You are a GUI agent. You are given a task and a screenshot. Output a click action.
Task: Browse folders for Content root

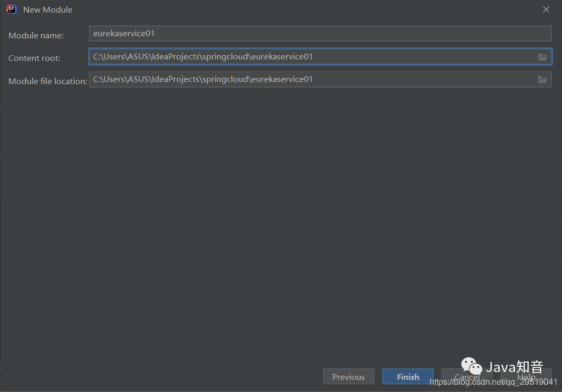pos(543,57)
